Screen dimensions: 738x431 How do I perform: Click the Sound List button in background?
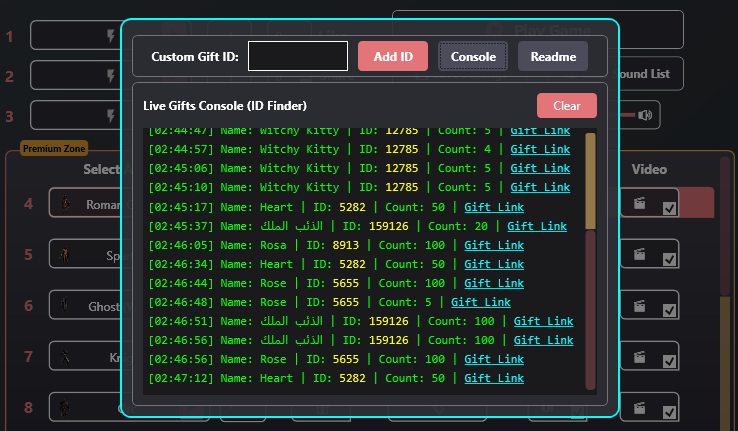click(645, 74)
